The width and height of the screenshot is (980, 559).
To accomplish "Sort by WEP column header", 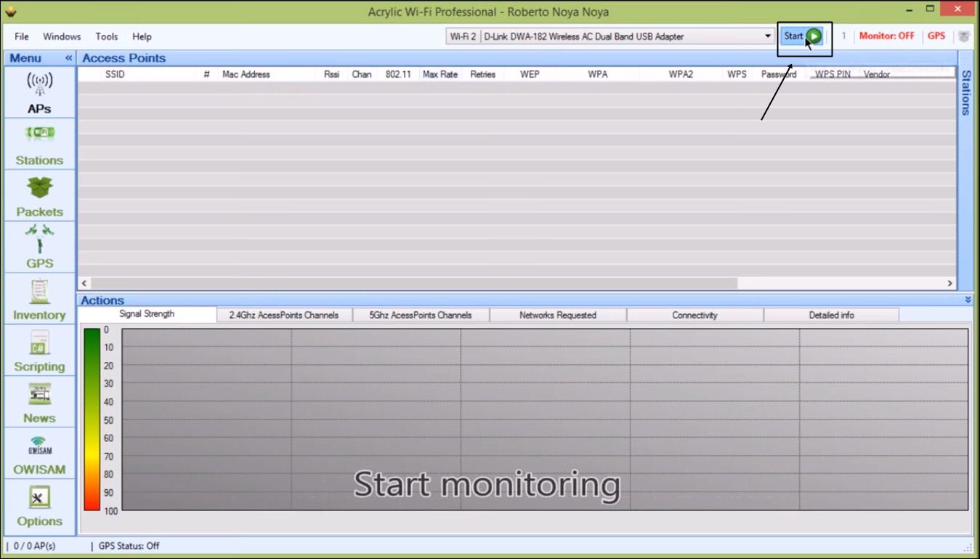I will (x=530, y=74).
